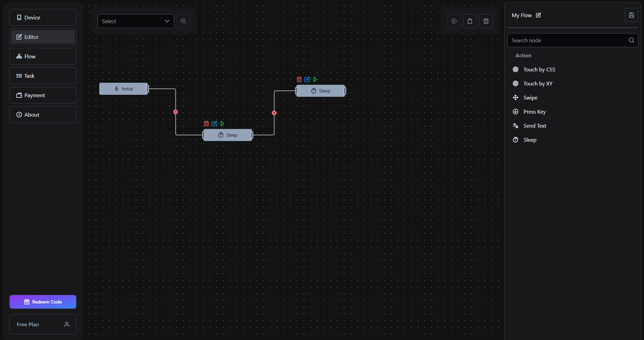Open the Task page

(x=43, y=76)
